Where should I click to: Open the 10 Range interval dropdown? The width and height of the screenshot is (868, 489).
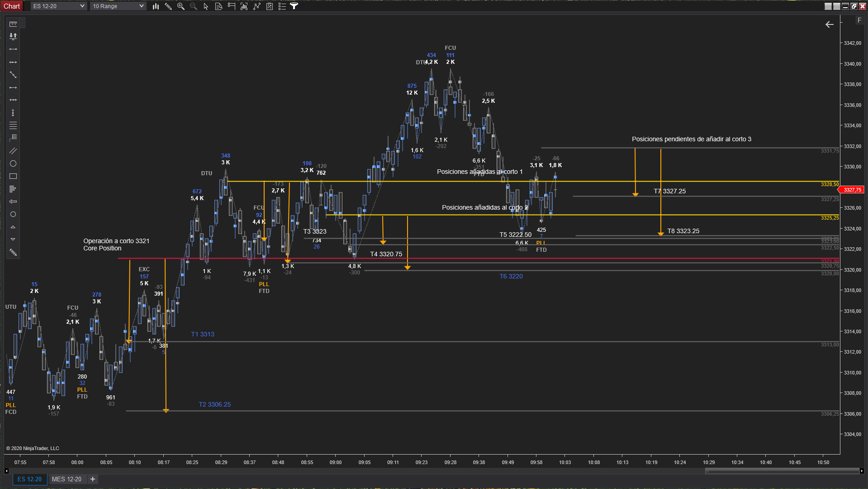tap(118, 6)
